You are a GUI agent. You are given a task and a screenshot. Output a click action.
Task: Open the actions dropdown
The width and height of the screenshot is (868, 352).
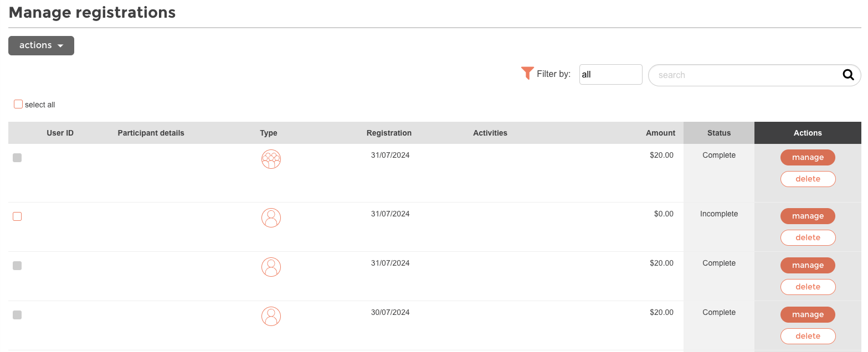(x=41, y=45)
